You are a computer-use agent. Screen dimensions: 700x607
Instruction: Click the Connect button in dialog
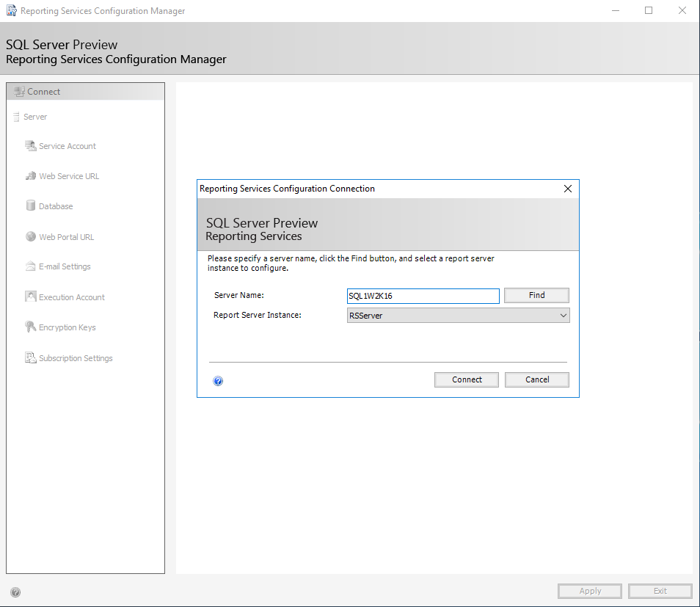pos(467,379)
